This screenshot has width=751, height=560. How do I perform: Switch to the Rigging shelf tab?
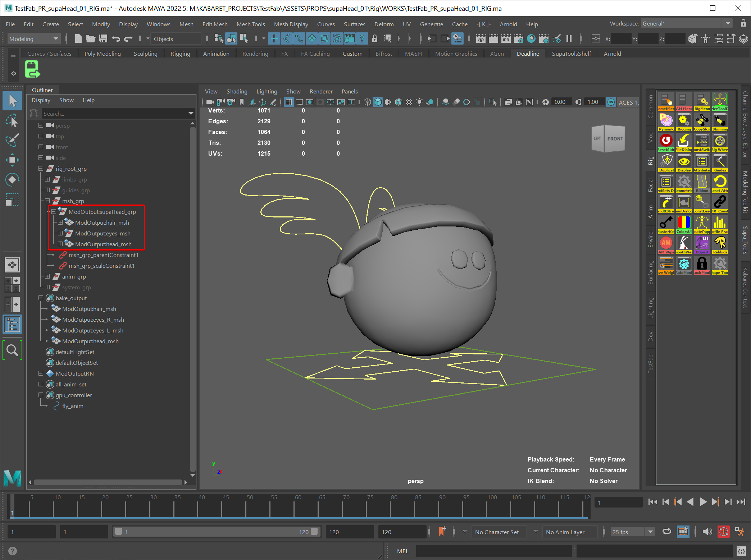tap(180, 54)
